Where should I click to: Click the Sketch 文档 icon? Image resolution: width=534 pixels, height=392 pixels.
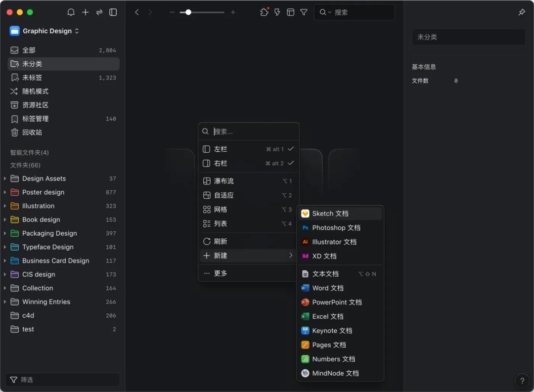pos(305,214)
